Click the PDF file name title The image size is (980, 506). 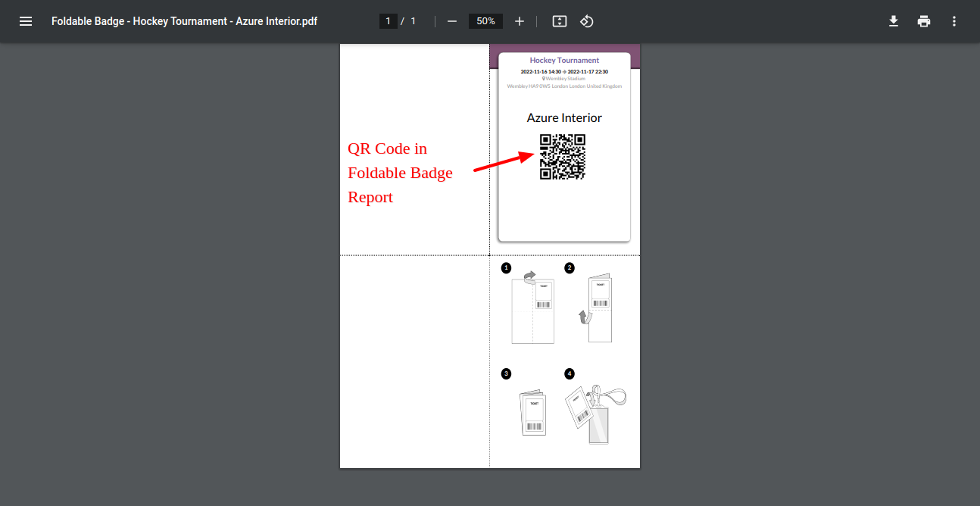click(x=184, y=21)
